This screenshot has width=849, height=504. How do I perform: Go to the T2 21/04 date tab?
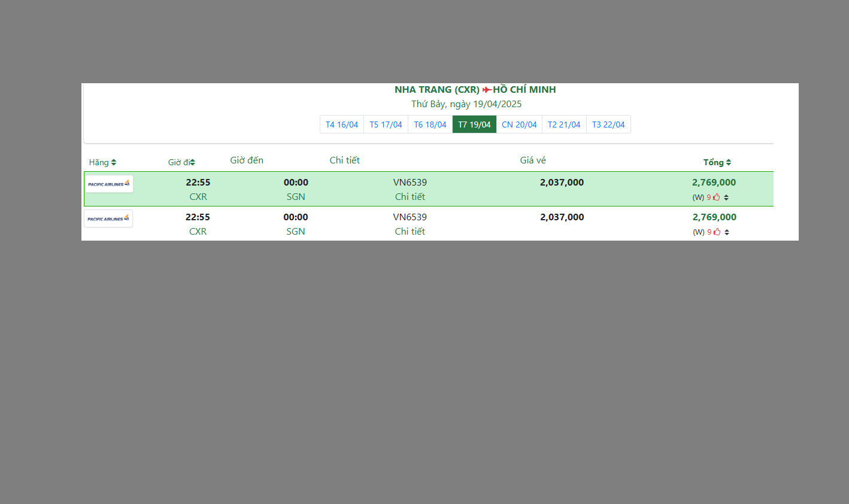[x=564, y=125]
